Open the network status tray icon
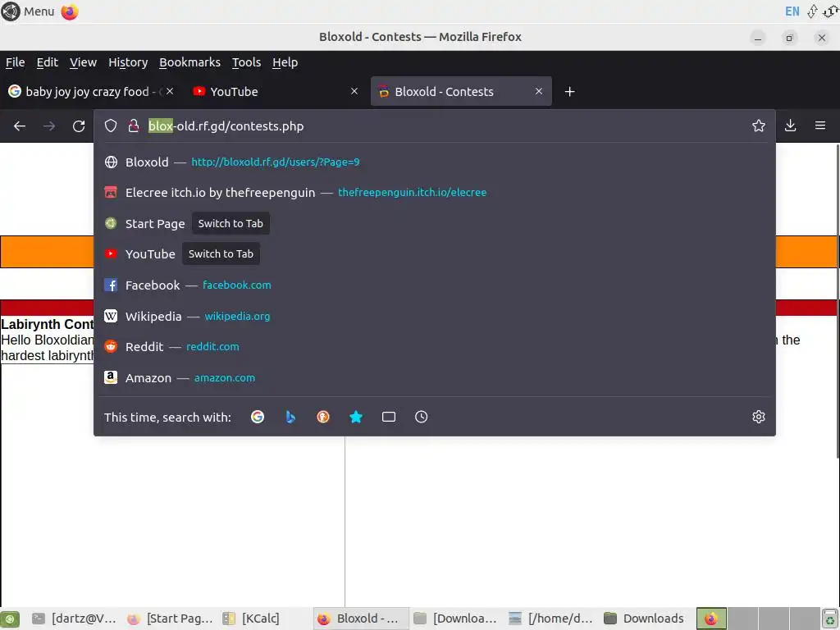Image resolution: width=840 pixels, height=630 pixels. point(813,11)
